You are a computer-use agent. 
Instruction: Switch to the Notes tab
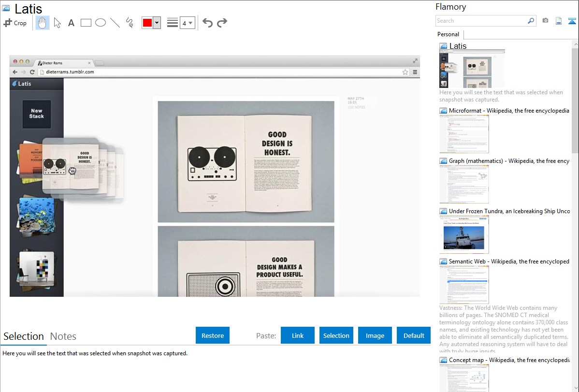pos(63,336)
